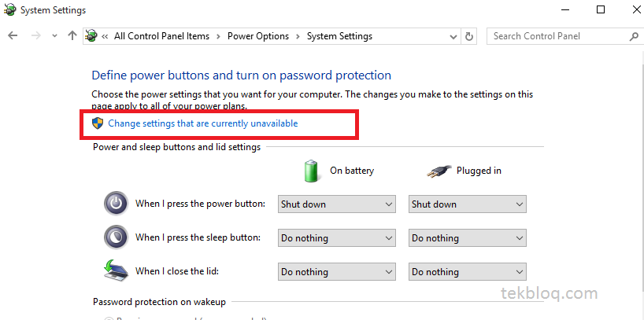Click the UAC shield icon
This screenshot has height=320, width=644.
pos(98,123)
